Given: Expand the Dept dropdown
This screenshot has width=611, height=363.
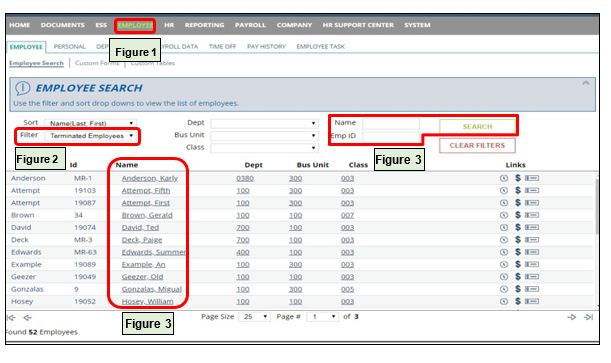Looking at the screenshot, I should pyautogui.click(x=264, y=123).
